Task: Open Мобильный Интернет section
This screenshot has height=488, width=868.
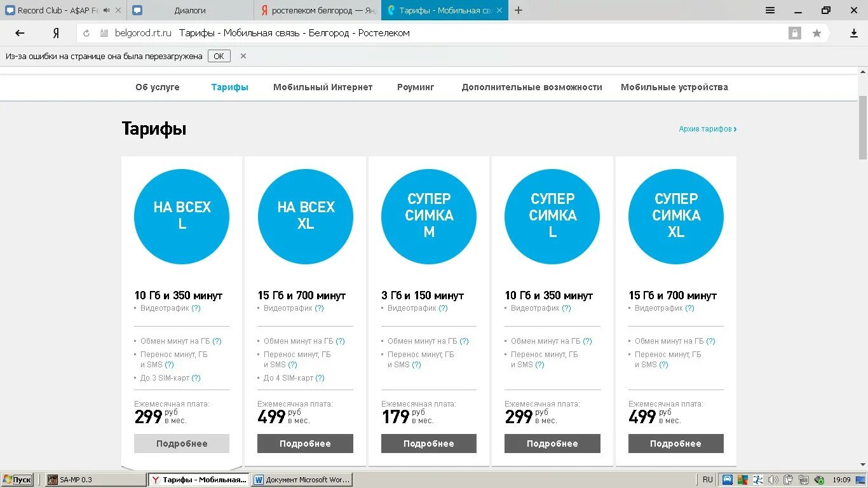Action: [323, 87]
